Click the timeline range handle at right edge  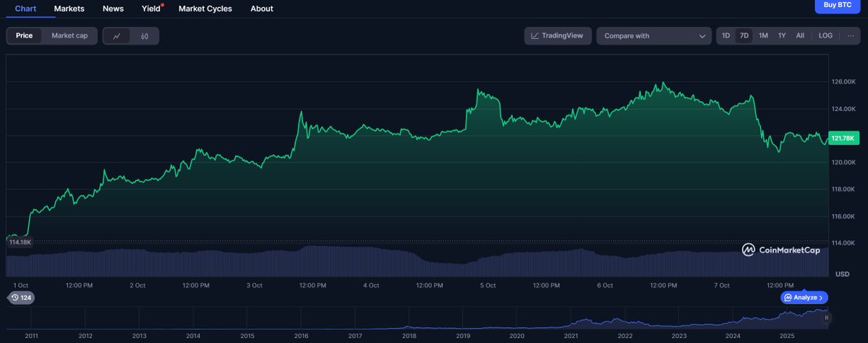(827, 318)
